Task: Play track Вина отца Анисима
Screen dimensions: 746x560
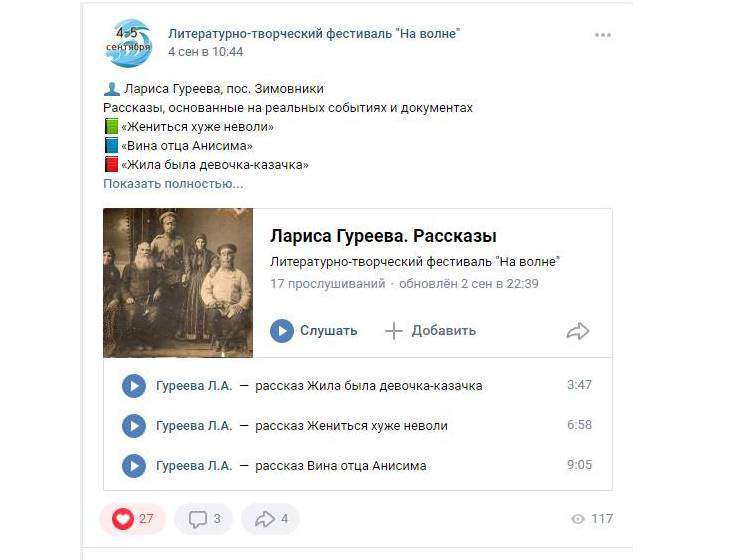Action: point(134,466)
